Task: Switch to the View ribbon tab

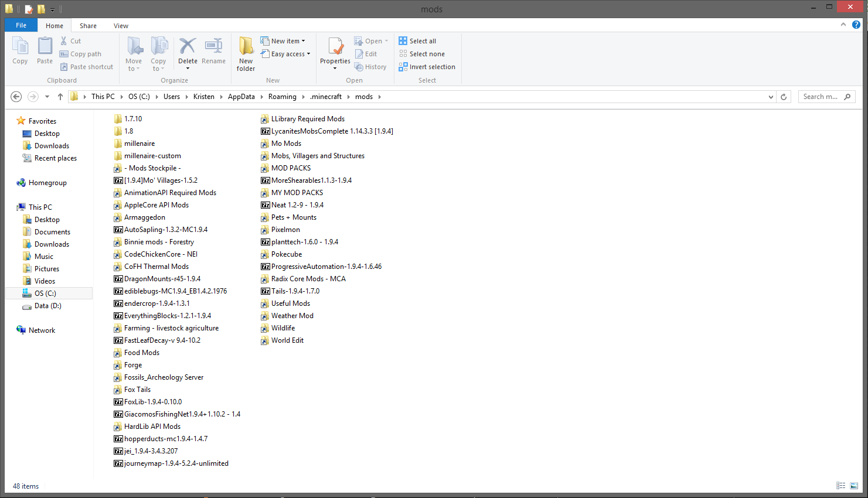Action: coord(121,26)
